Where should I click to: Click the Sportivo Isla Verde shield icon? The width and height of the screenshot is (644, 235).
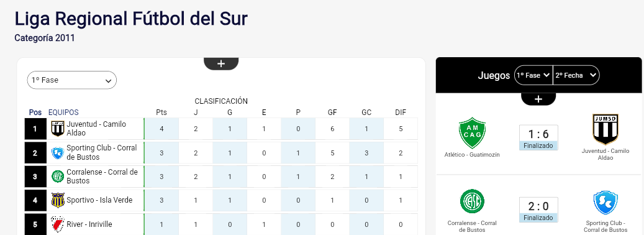(57, 200)
